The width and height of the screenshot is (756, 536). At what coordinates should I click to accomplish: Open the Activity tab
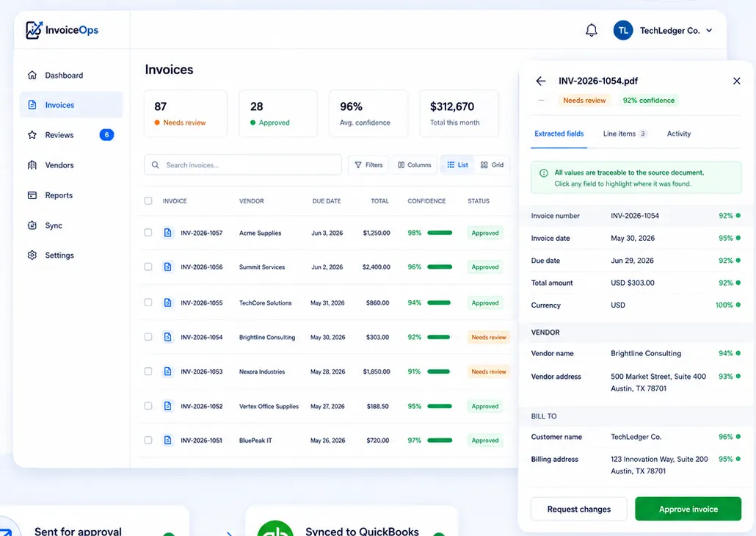point(678,134)
